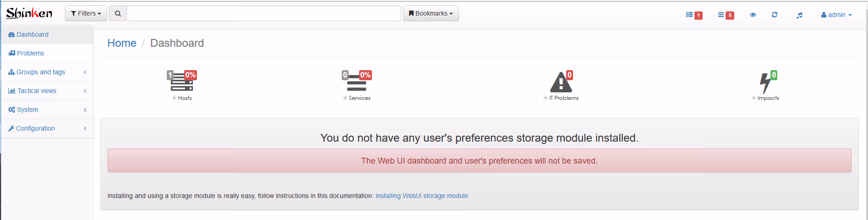The image size is (868, 220).
Task: Open the Bookmarks dropdown
Action: click(x=431, y=13)
